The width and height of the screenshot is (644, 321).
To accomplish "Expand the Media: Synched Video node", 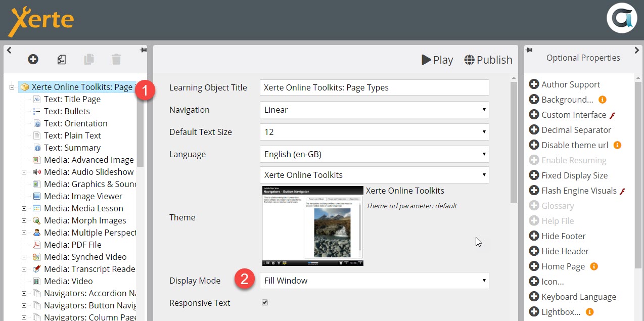I will (24, 257).
